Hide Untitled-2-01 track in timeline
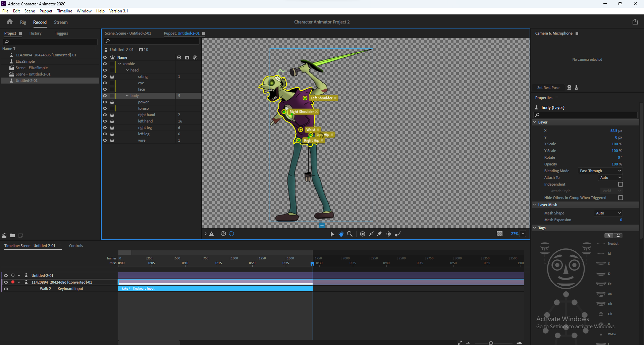Viewport: 644px width, 345px height. tap(6, 276)
